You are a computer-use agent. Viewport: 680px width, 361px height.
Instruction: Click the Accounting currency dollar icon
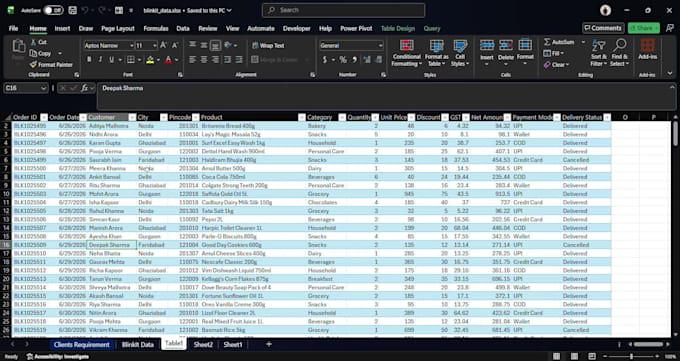click(324, 59)
